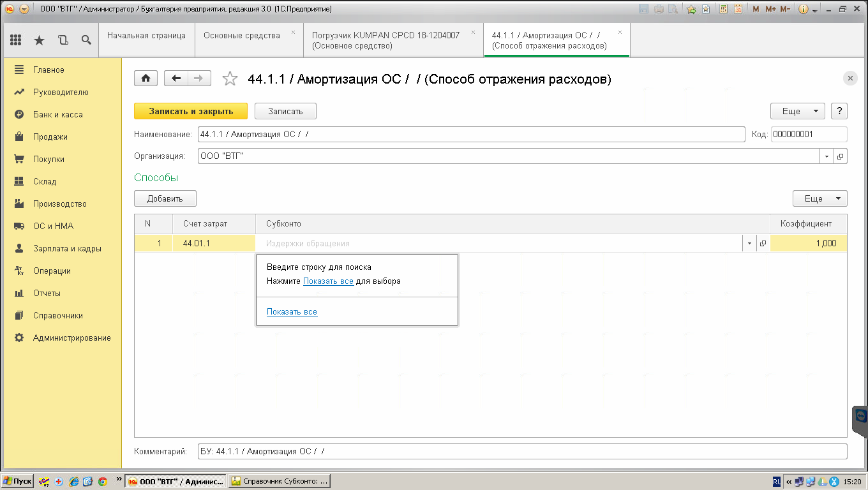
Task: Click the M+ memory add button
Action: click(770, 9)
